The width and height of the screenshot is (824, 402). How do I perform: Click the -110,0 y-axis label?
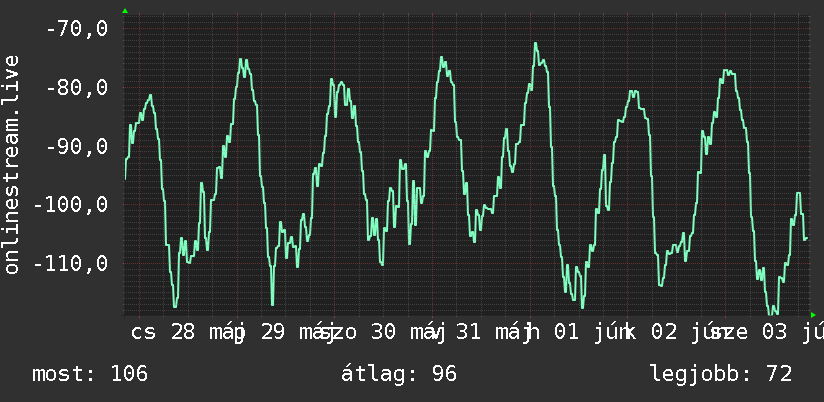(x=70, y=263)
